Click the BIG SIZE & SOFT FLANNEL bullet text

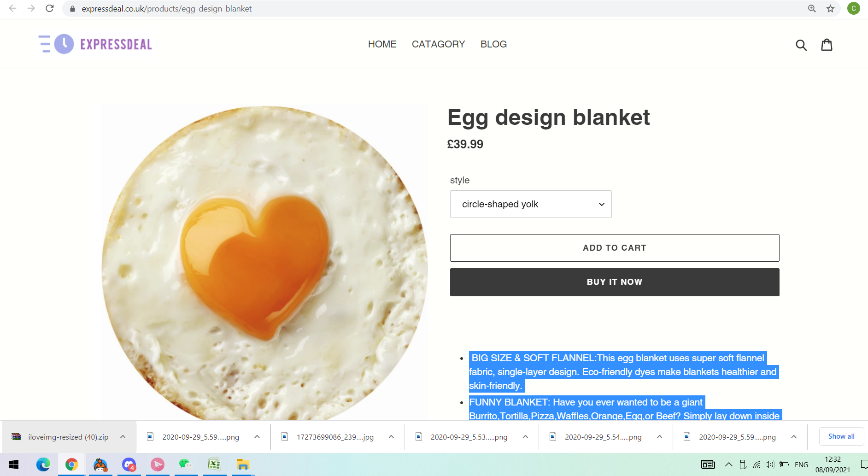pos(623,372)
